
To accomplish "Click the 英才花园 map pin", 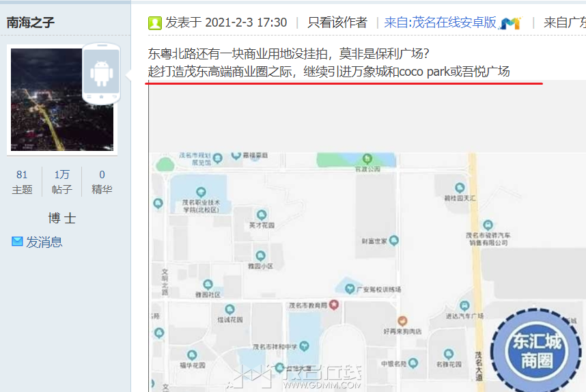I will [262, 215].
